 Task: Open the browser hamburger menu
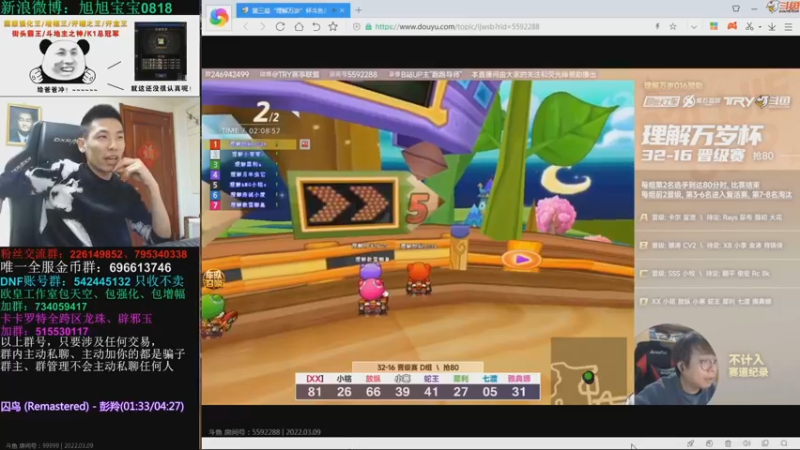[789, 27]
